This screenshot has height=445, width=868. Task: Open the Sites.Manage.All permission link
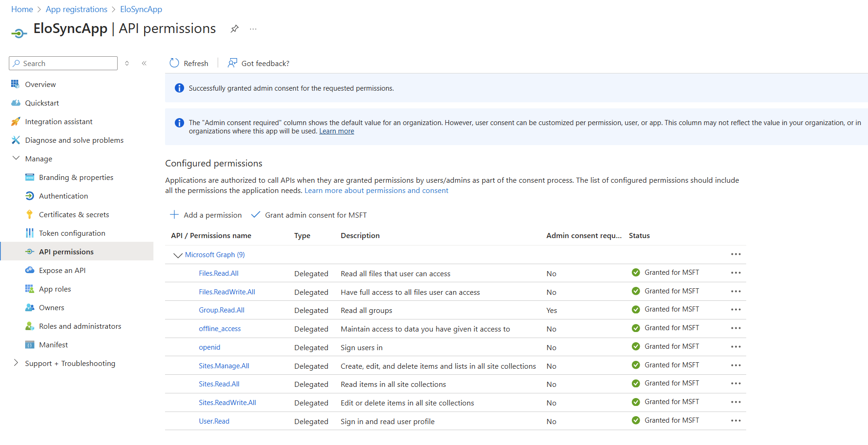[x=224, y=366]
